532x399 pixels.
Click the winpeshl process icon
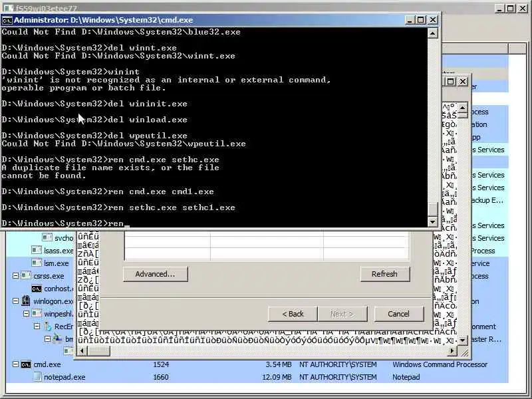[x=37, y=313]
